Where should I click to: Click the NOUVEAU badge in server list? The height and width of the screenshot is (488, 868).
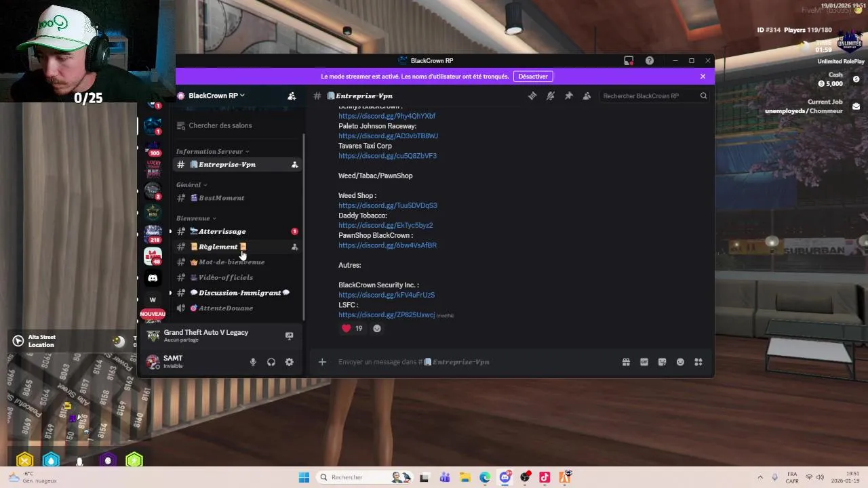pyautogui.click(x=153, y=314)
